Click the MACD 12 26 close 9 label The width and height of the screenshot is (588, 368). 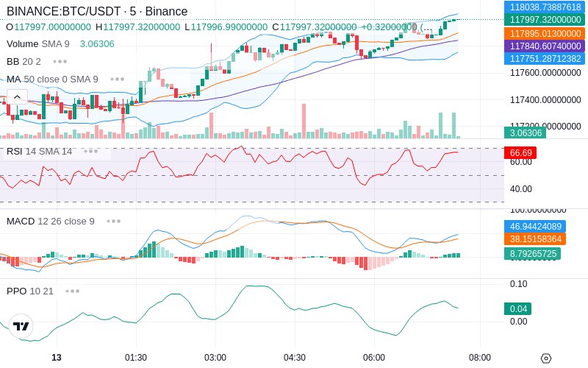pos(50,222)
